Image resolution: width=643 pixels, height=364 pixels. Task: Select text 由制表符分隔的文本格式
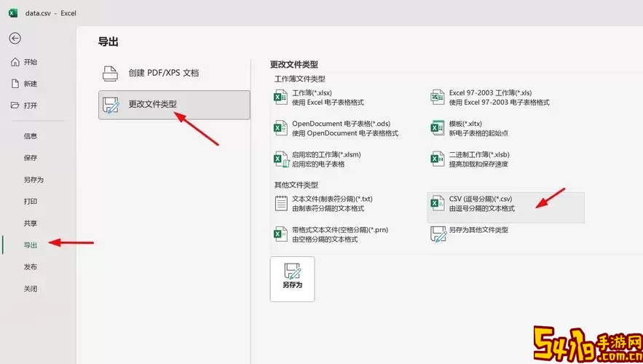coord(328,208)
